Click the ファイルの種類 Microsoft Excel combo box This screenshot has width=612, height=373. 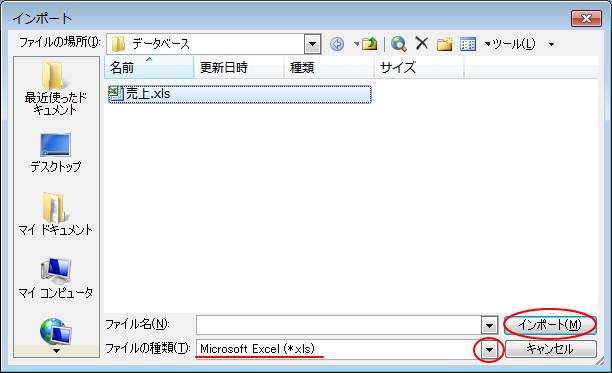click(339, 349)
